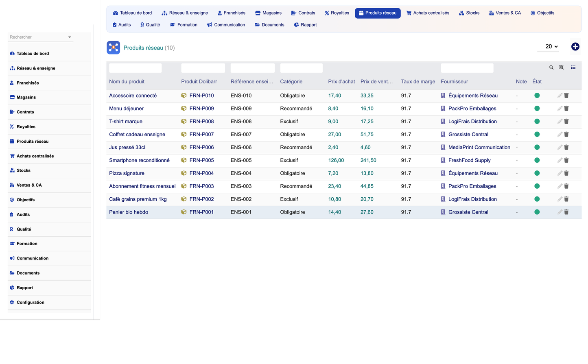Click the Catégorie filter field
This screenshot has height=364, width=588.
pyautogui.click(x=302, y=68)
